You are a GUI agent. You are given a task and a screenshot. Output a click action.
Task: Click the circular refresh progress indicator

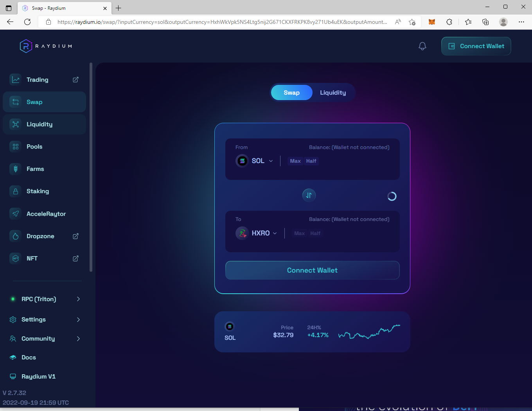pyautogui.click(x=392, y=196)
